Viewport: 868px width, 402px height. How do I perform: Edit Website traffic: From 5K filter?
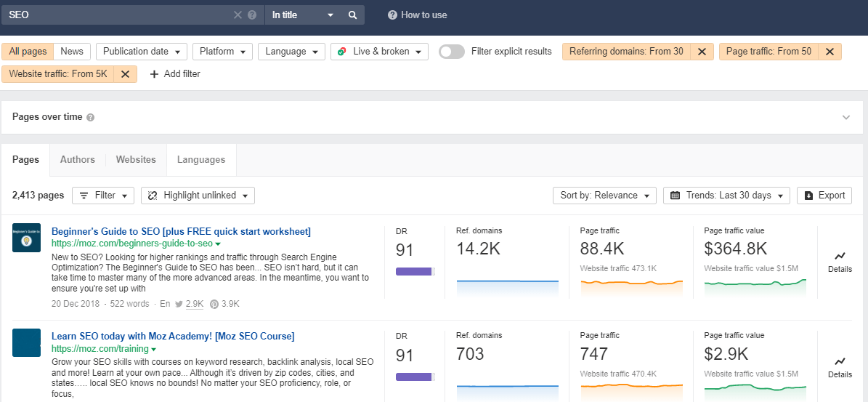tap(58, 73)
